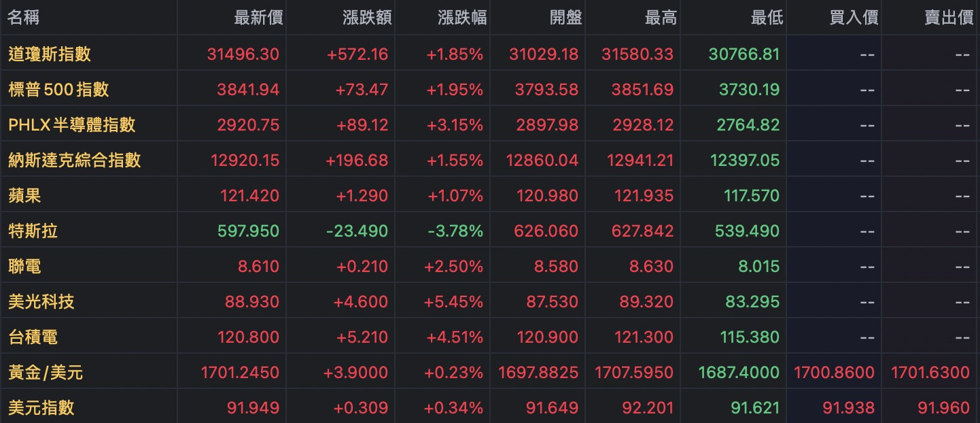Select the 買入價 column header
The width and height of the screenshot is (980, 423).
click(854, 18)
